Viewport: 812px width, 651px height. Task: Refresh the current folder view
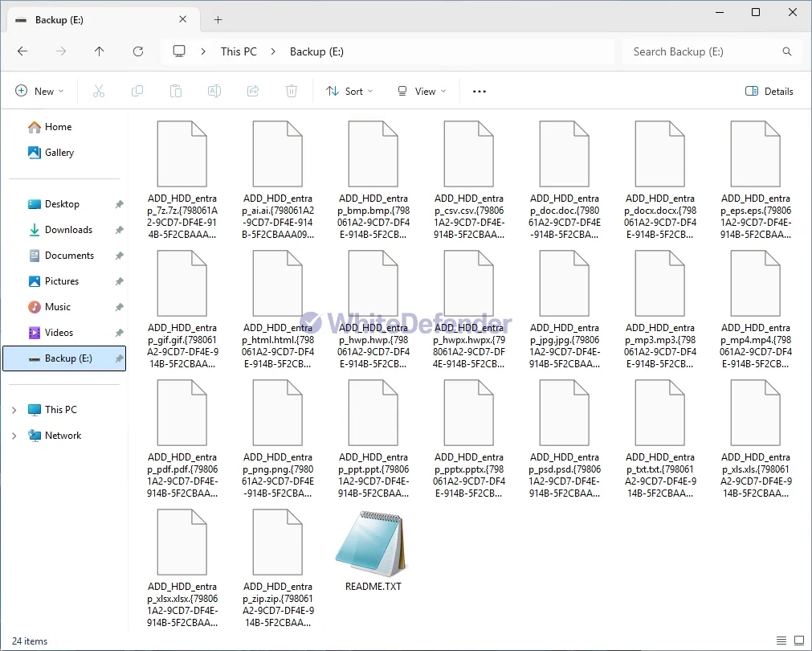point(138,51)
